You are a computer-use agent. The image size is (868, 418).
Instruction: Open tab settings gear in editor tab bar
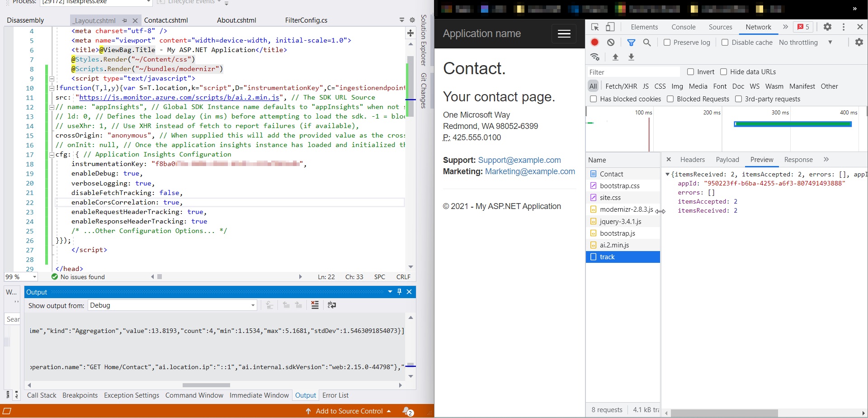click(412, 20)
